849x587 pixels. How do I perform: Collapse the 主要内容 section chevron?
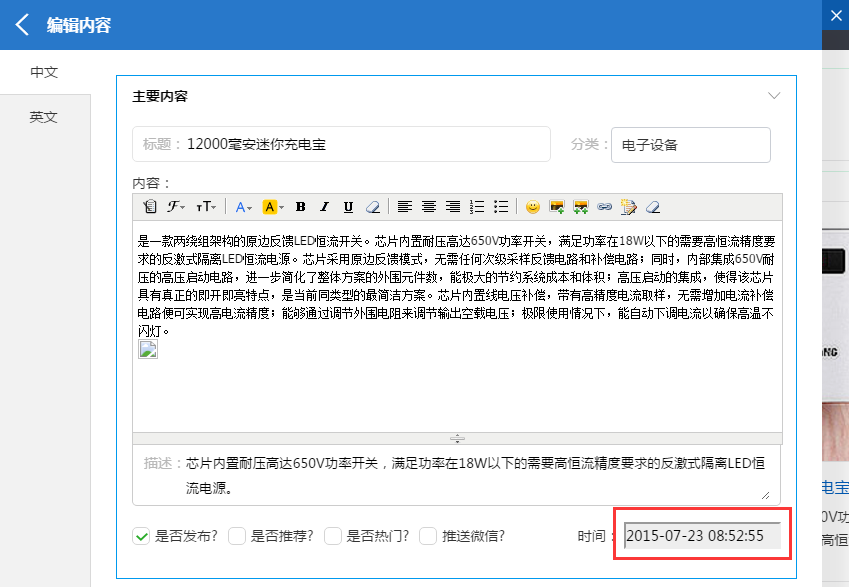[x=774, y=96]
